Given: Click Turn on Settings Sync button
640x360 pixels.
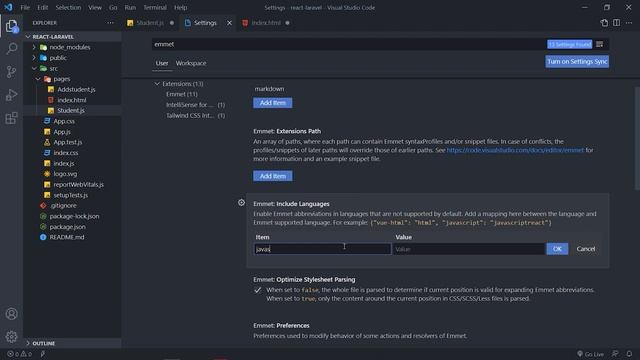Looking at the screenshot, I should pyautogui.click(x=577, y=62).
